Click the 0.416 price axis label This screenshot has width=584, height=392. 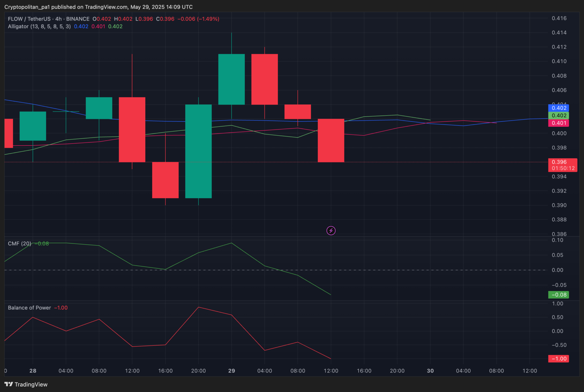tap(559, 18)
